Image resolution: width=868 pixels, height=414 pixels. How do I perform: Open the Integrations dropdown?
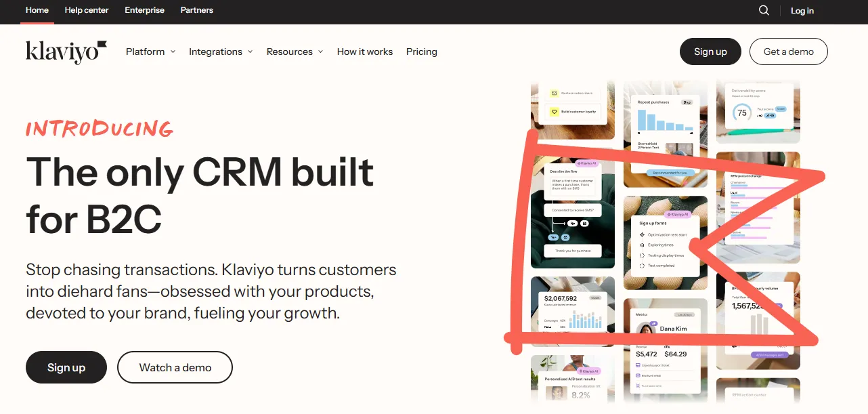[220, 51]
